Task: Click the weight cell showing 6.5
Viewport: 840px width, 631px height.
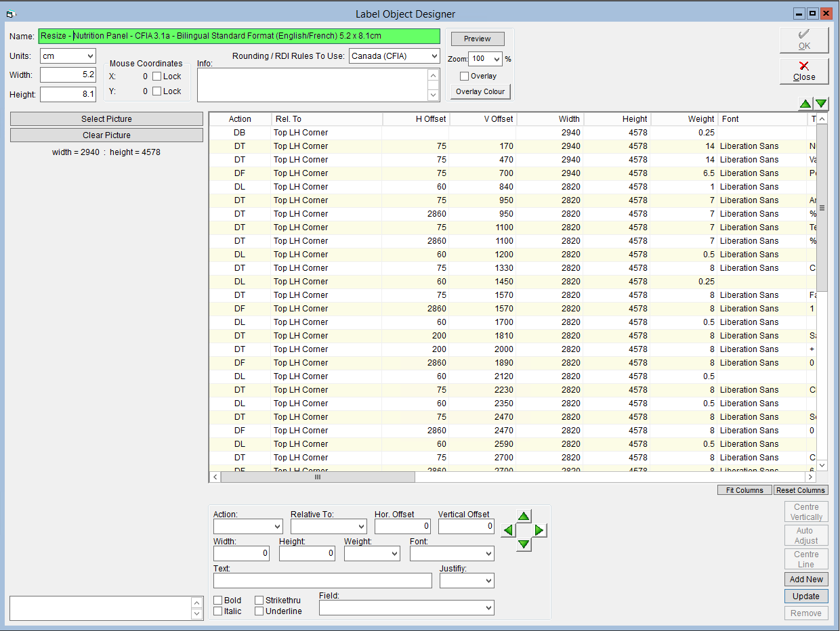Action: pyautogui.click(x=684, y=173)
